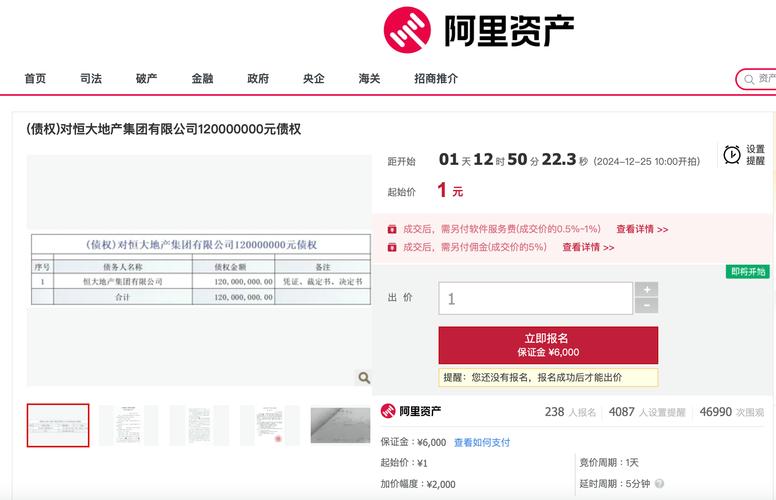The width and height of the screenshot is (776, 500).
Task: Open the 金融 navigation tab
Action: [x=202, y=78]
